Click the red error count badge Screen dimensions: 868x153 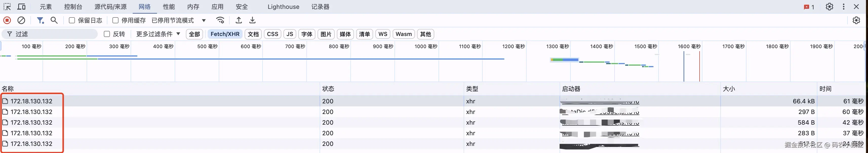(x=809, y=7)
